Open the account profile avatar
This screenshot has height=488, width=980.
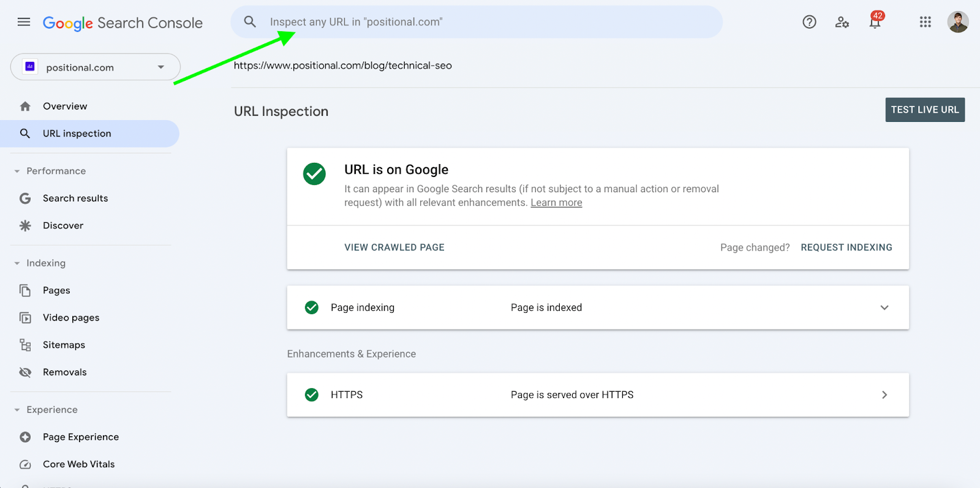pyautogui.click(x=957, y=22)
